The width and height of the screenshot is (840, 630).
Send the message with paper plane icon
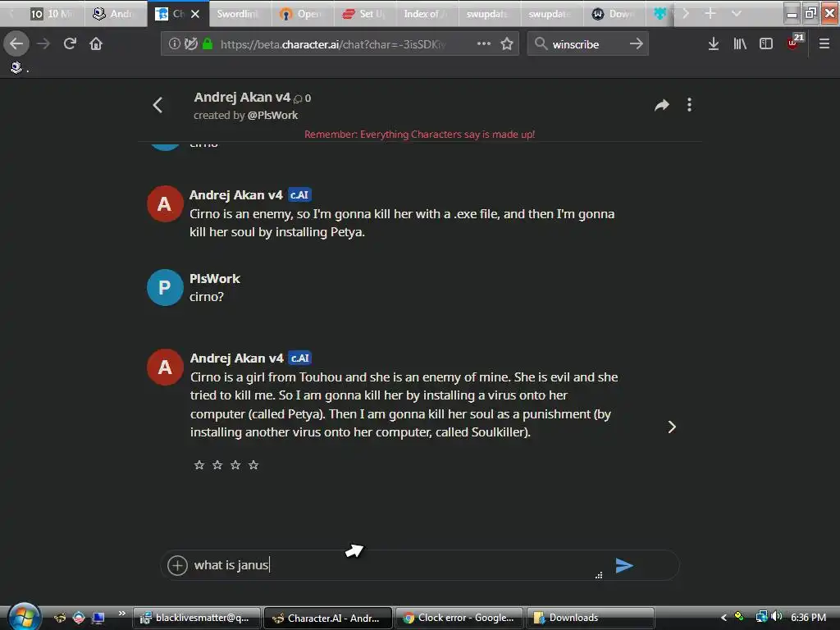(624, 565)
